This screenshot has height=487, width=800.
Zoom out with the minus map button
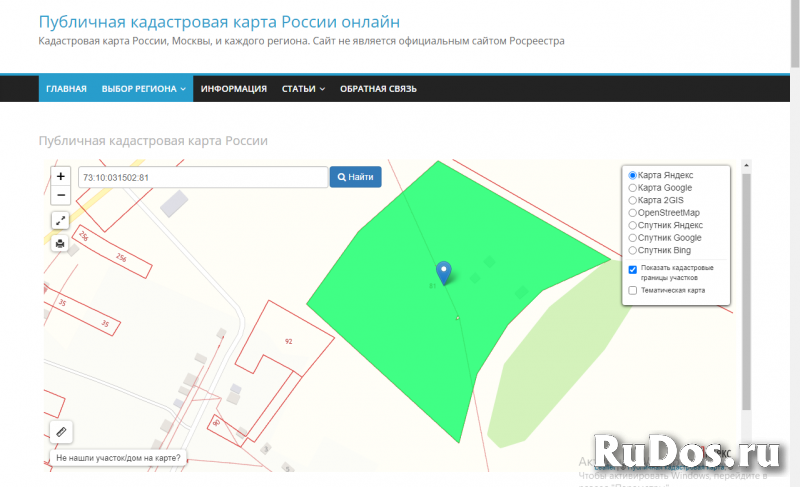[60, 195]
